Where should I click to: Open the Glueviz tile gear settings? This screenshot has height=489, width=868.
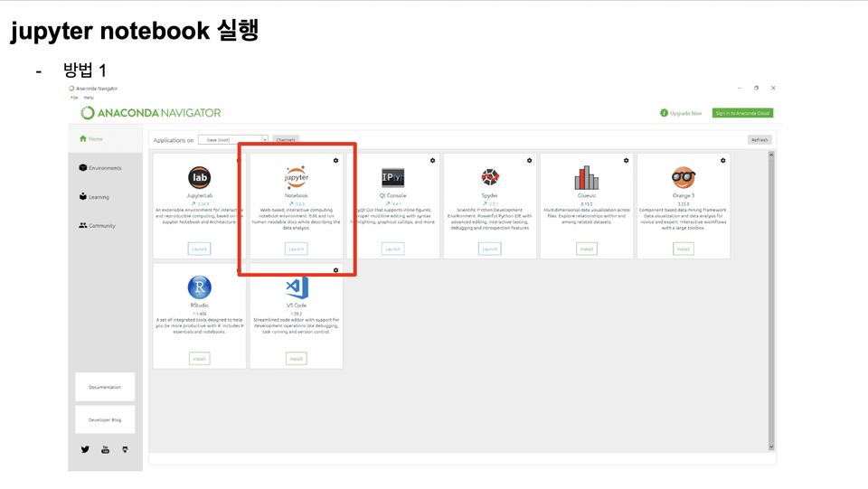click(626, 160)
